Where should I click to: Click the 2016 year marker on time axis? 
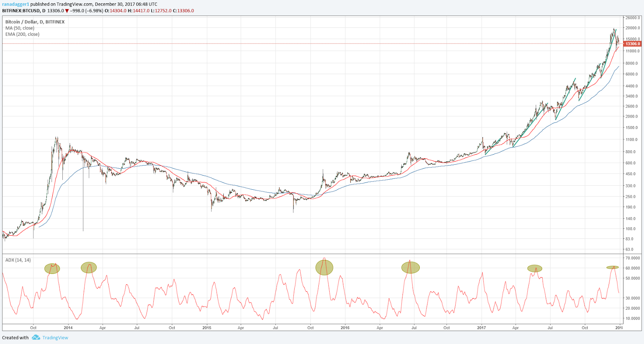345,328
